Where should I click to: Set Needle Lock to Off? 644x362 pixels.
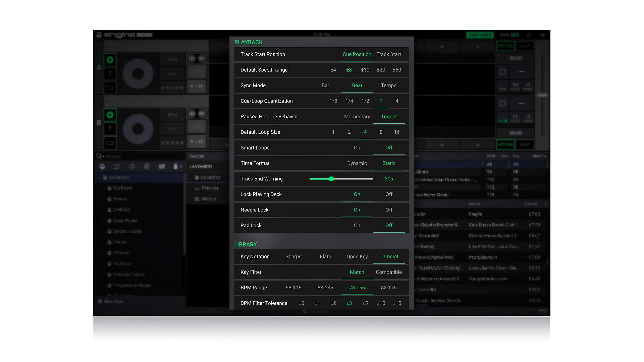coord(389,210)
